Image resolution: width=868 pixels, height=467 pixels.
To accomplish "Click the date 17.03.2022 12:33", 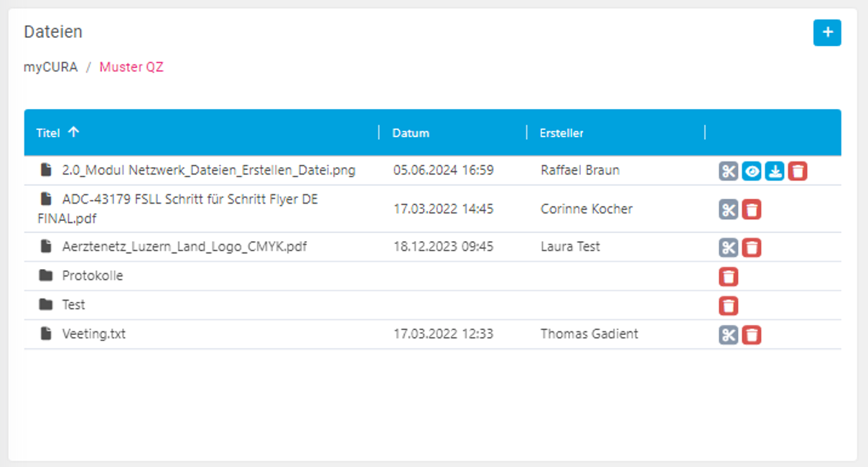I will (x=444, y=334).
